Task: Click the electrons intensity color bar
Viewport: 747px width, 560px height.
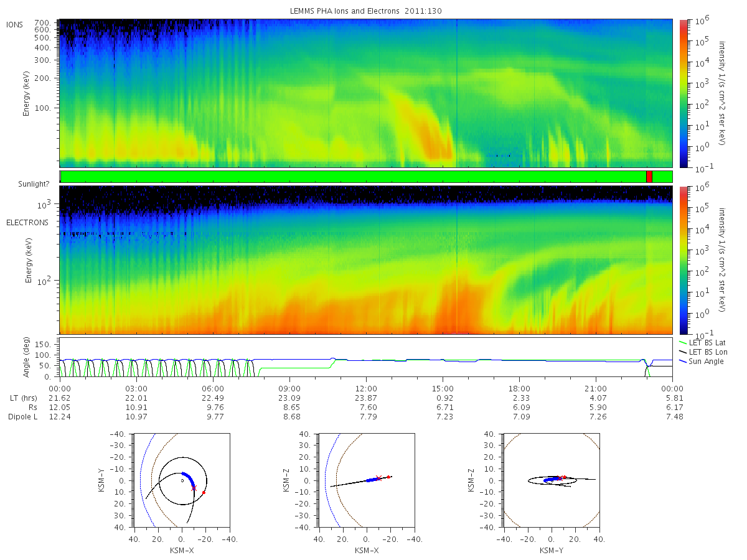Action: (x=684, y=260)
